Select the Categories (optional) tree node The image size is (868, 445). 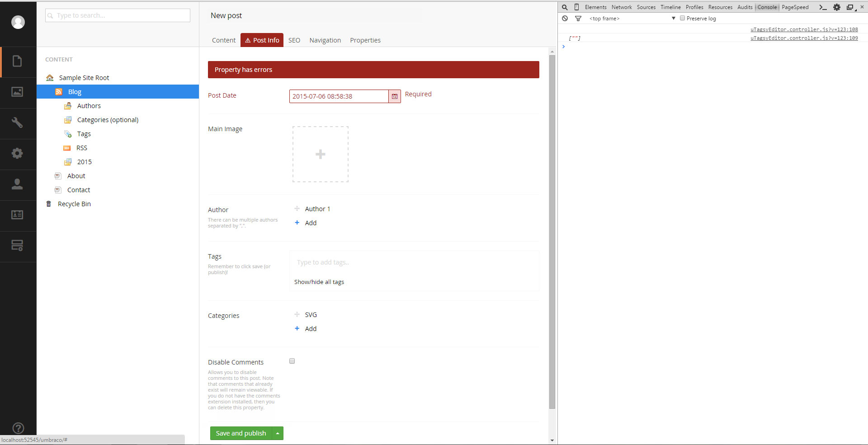[108, 120]
